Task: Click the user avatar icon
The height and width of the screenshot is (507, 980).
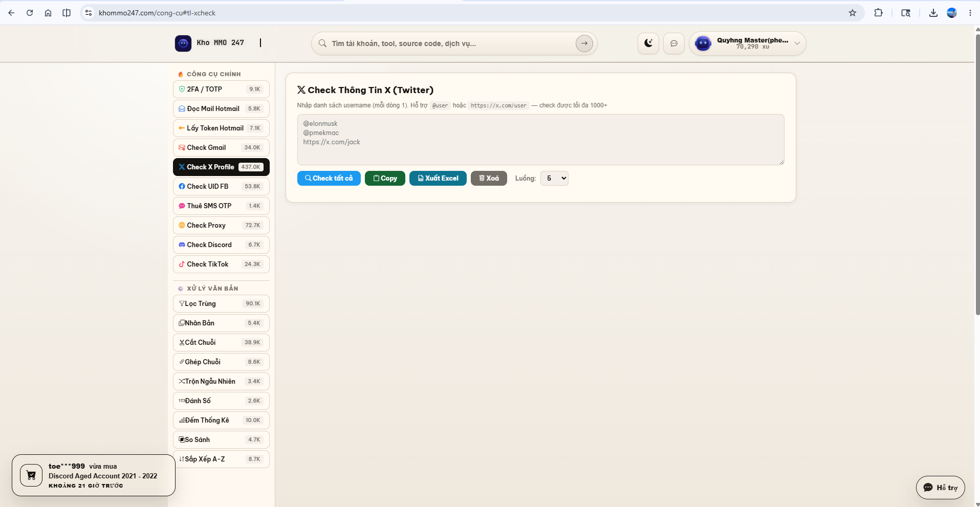Action: pos(703,43)
